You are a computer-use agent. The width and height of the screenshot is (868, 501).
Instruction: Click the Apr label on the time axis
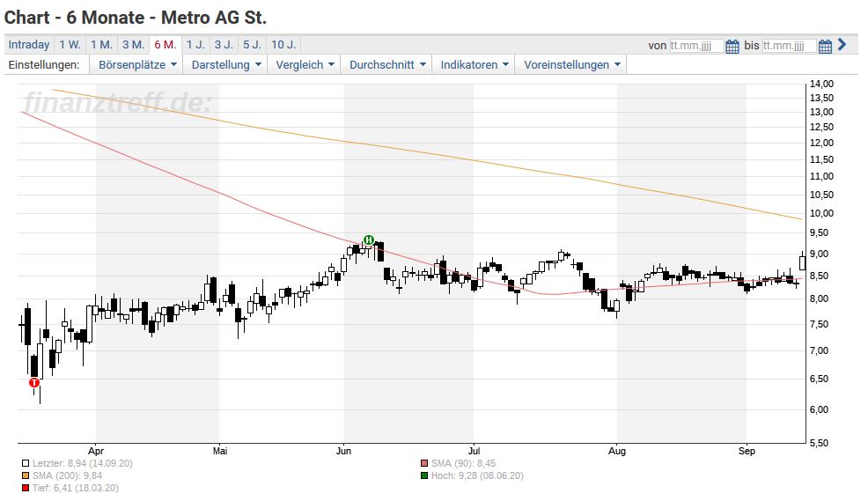click(96, 451)
